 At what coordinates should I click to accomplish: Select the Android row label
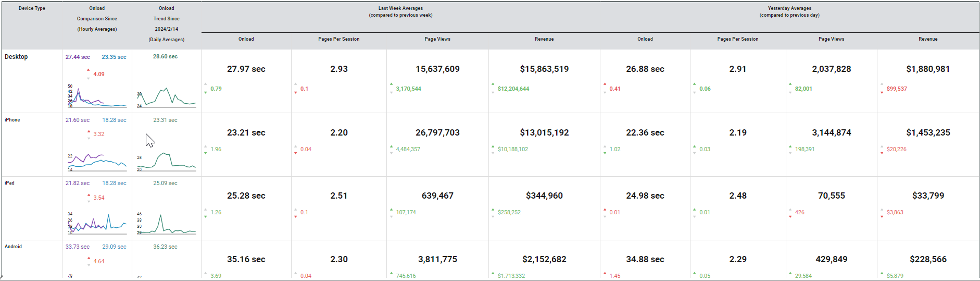point(14,247)
